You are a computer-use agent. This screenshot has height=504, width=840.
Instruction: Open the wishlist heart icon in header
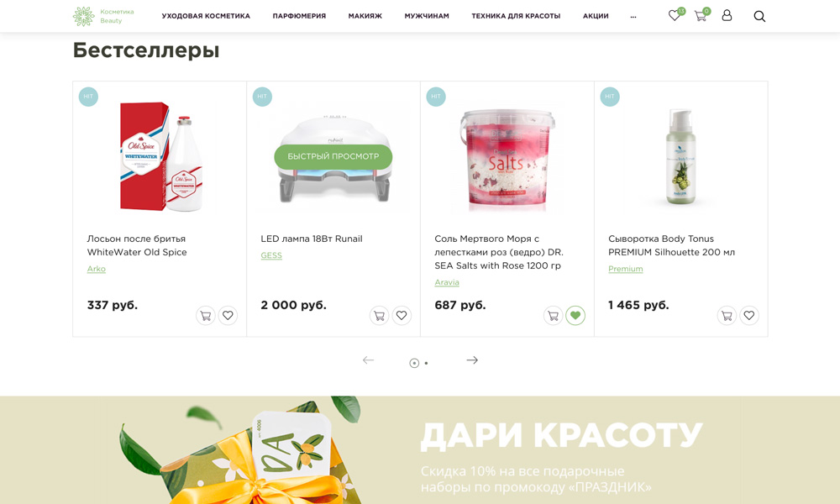coord(675,15)
